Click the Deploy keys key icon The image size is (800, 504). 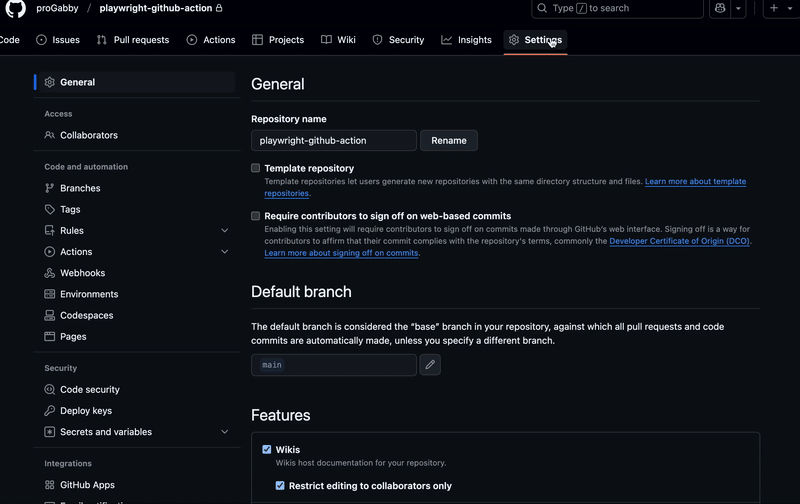(49, 411)
